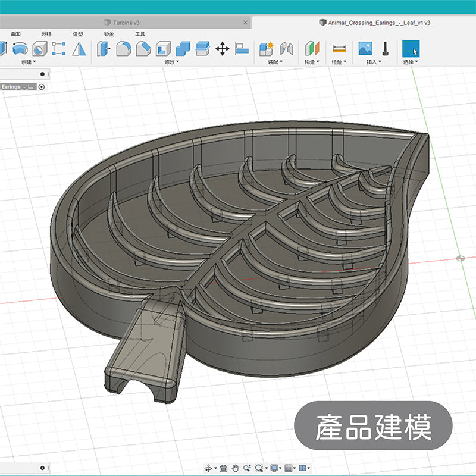
Task: Click the 產品建模 label button
Action: pyautogui.click(x=374, y=425)
